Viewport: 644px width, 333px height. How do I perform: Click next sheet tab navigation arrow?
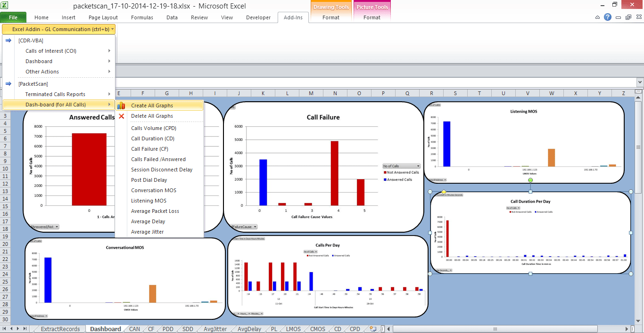click(18, 329)
